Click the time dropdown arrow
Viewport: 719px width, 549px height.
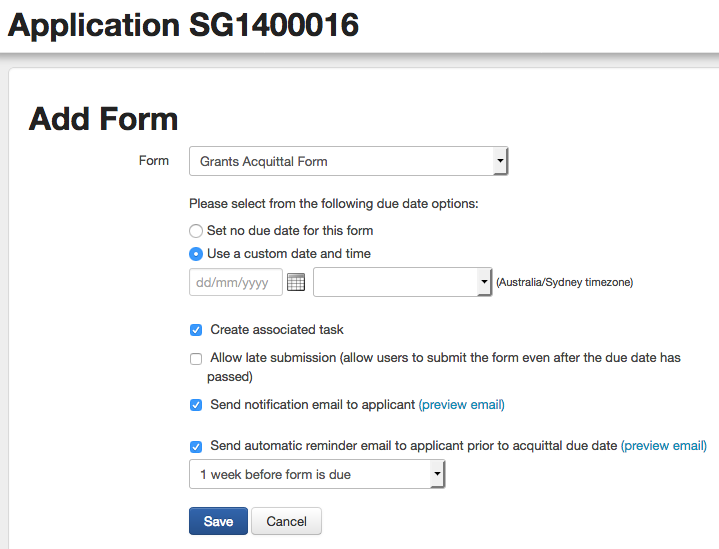(x=484, y=282)
